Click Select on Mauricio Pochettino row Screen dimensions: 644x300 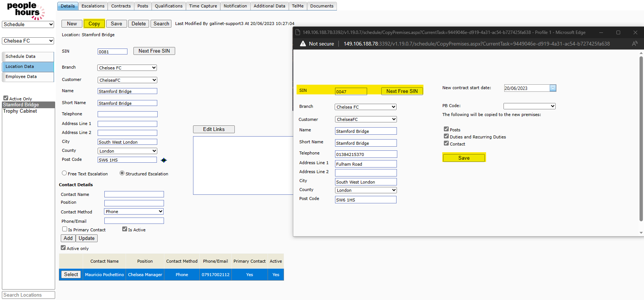(x=71, y=275)
